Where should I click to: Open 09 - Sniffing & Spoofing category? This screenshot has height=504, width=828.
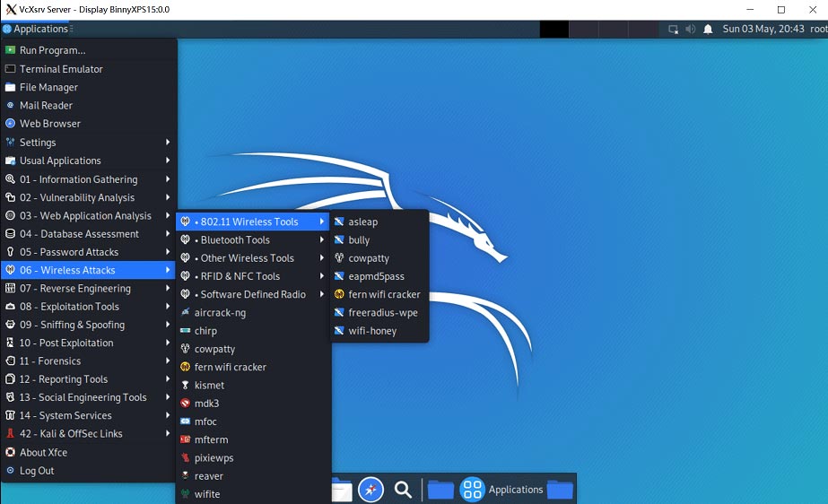coord(89,325)
